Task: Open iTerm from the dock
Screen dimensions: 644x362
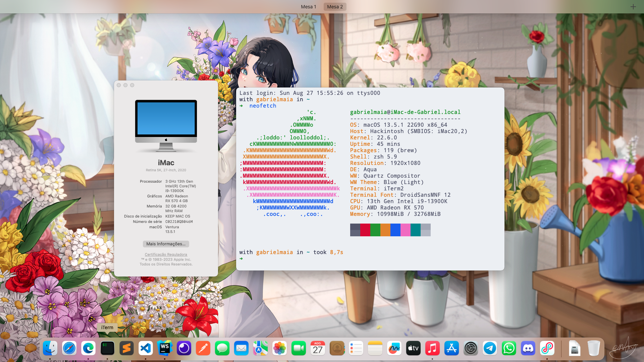Action: 107,349
